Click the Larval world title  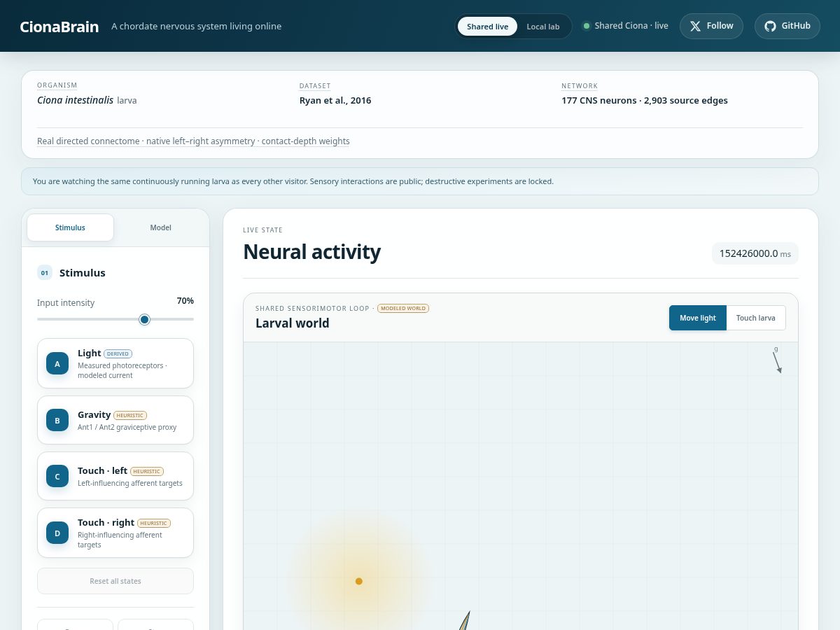293,323
